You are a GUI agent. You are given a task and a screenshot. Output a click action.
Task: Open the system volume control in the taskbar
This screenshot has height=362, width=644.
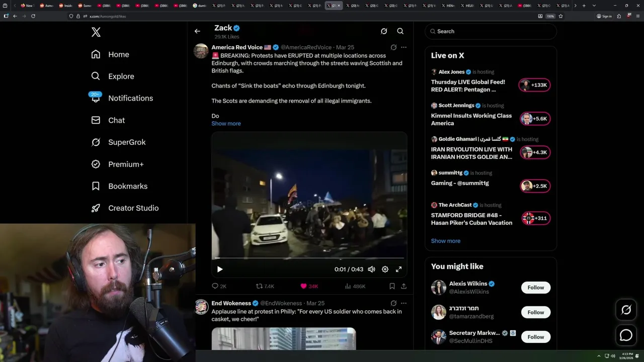[613, 356]
